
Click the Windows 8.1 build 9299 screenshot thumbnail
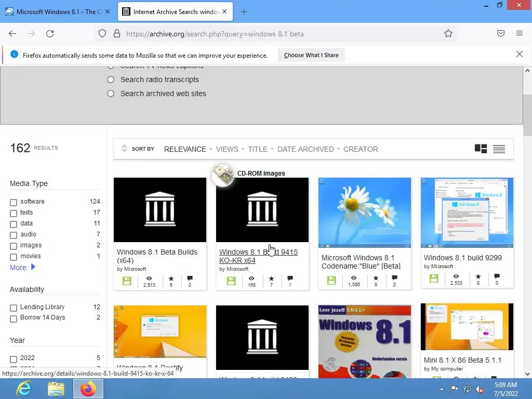(467, 212)
